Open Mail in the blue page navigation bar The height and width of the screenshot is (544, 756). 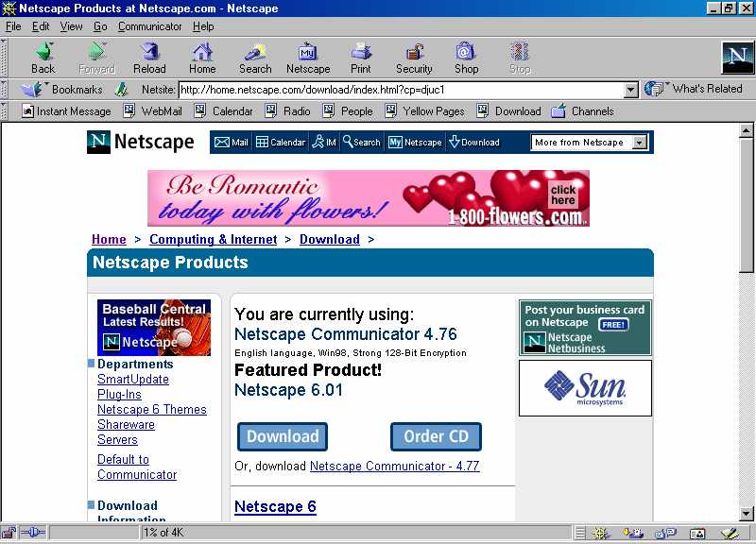(232, 143)
